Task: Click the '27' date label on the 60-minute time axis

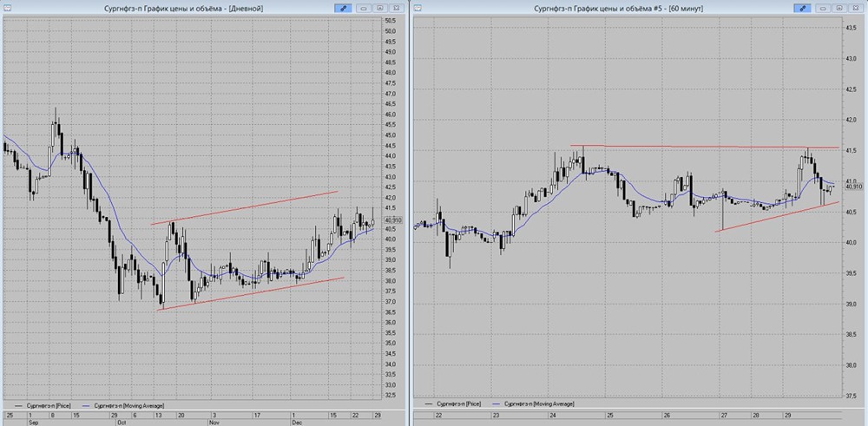Action: pyautogui.click(x=725, y=416)
